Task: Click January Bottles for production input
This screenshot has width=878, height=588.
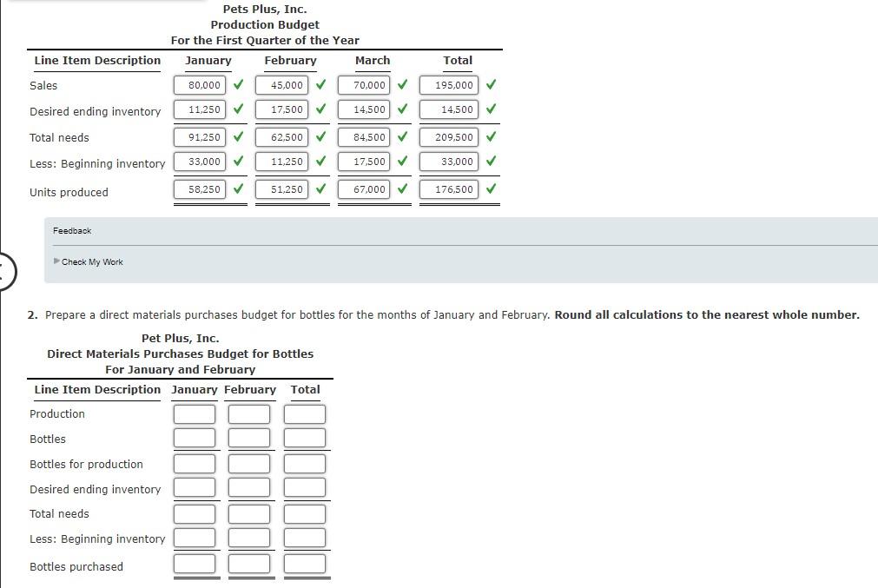Action: 195,464
